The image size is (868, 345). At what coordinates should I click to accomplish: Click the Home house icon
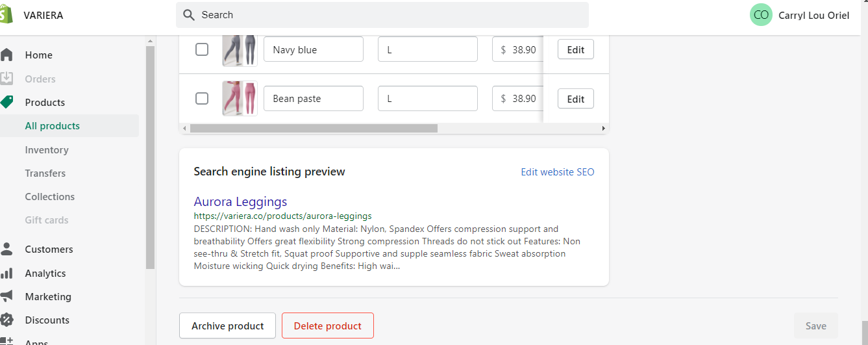pyautogui.click(x=6, y=55)
